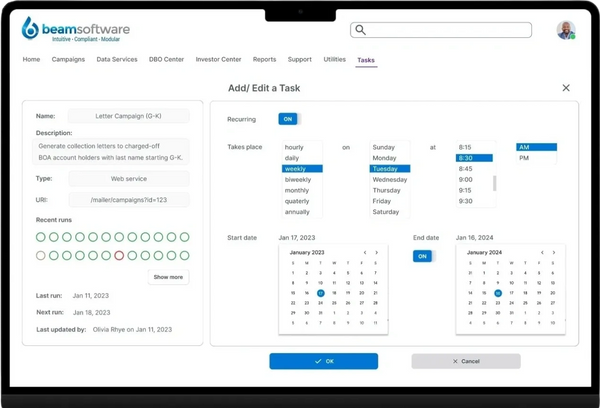Go to previous month in end calendar
The image size is (600, 408).
(541, 253)
